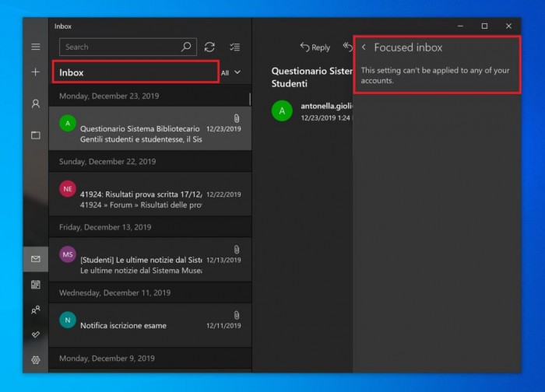The height and width of the screenshot is (392, 545).
Task: Open the Accounts person icon
Action: tap(35, 103)
